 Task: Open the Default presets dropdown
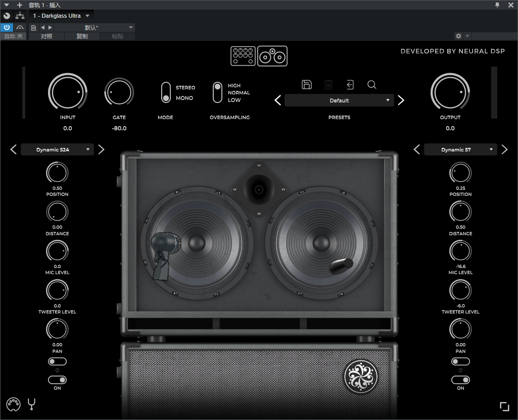339,100
